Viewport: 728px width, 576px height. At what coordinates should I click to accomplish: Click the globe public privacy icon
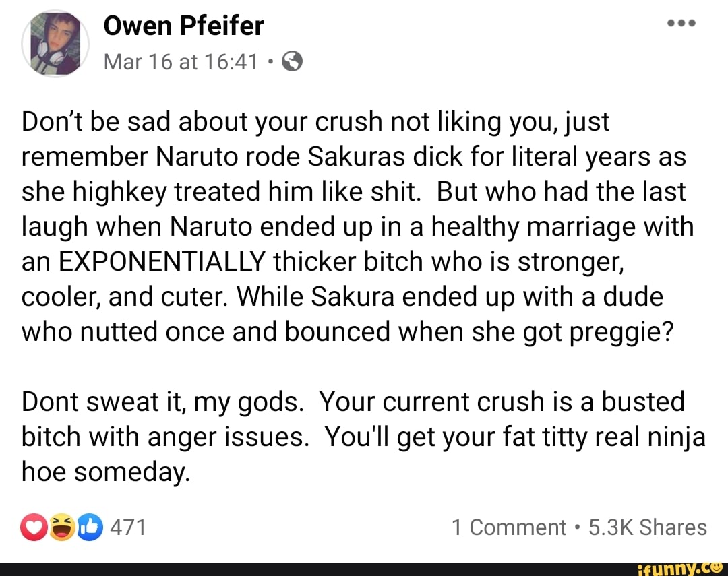tap(292, 63)
